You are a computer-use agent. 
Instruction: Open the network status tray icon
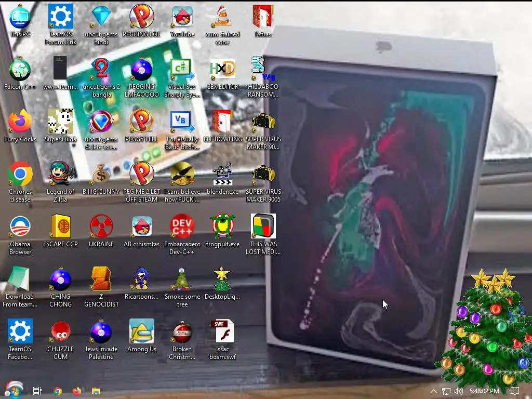(446, 391)
